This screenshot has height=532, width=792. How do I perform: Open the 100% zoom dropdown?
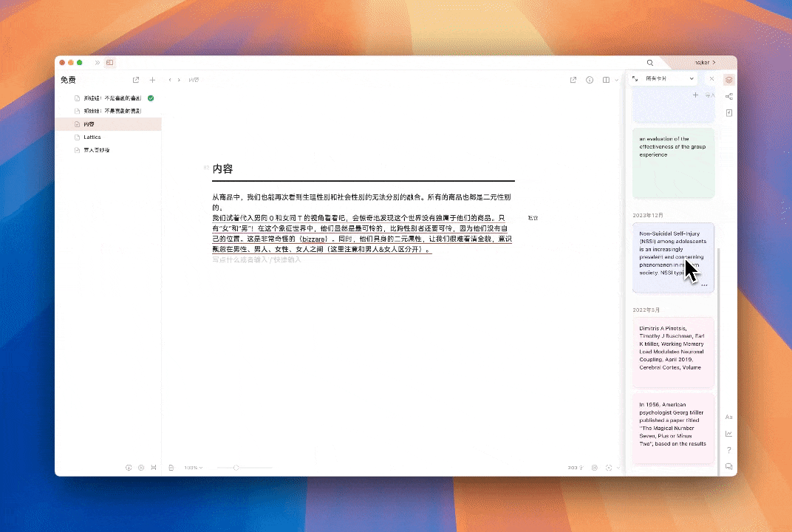(x=194, y=468)
